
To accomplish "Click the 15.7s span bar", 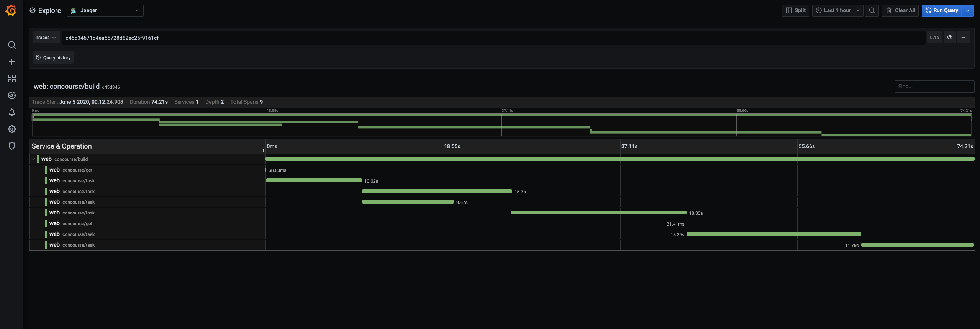I will [x=437, y=191].
